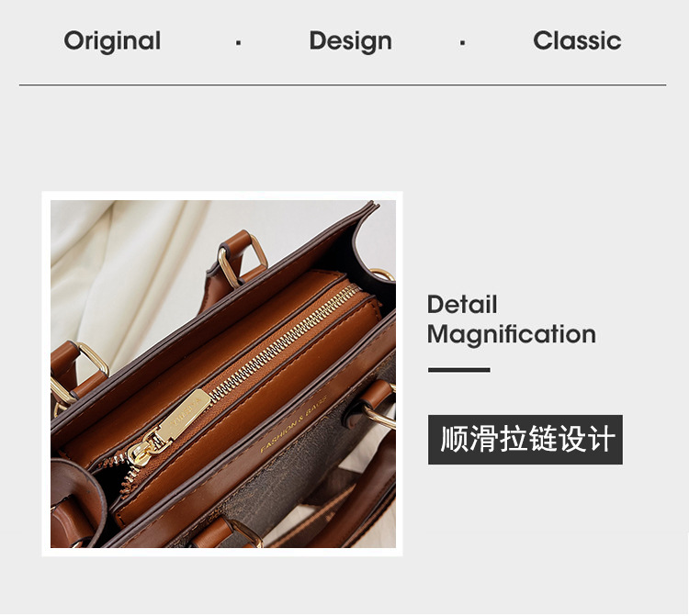Click the short black underline below Magnification
This screenshot has height=616, width=689.
coord(459,370)
